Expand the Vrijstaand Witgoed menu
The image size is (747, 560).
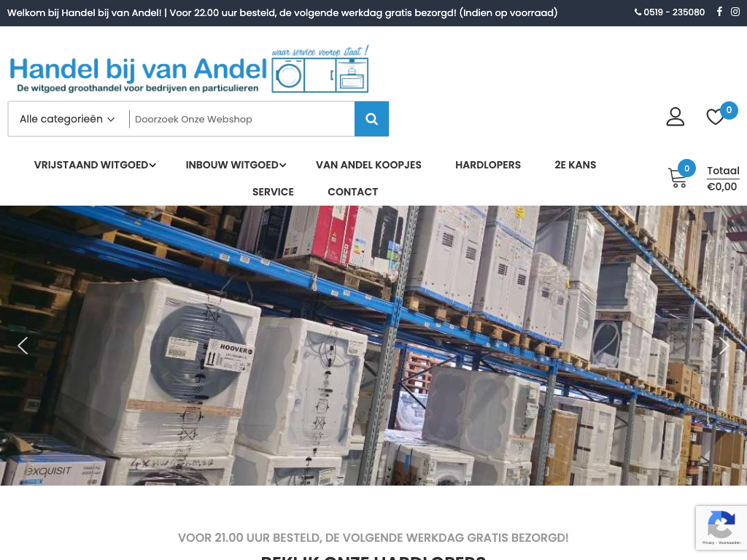(x=95, y=165)
